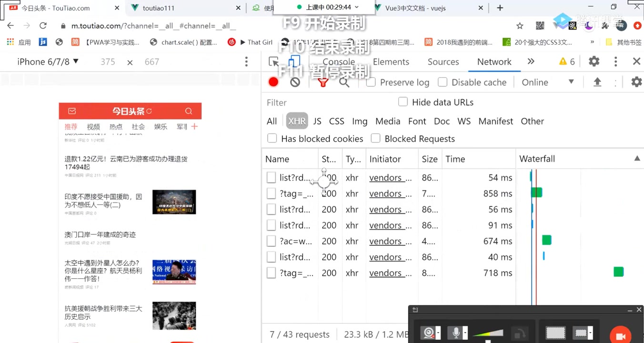Open 澳门口岸一年建成的奇迹 article
Image resolution: width=644 pixels, height=343 pixels.
(x=100, y=234)
